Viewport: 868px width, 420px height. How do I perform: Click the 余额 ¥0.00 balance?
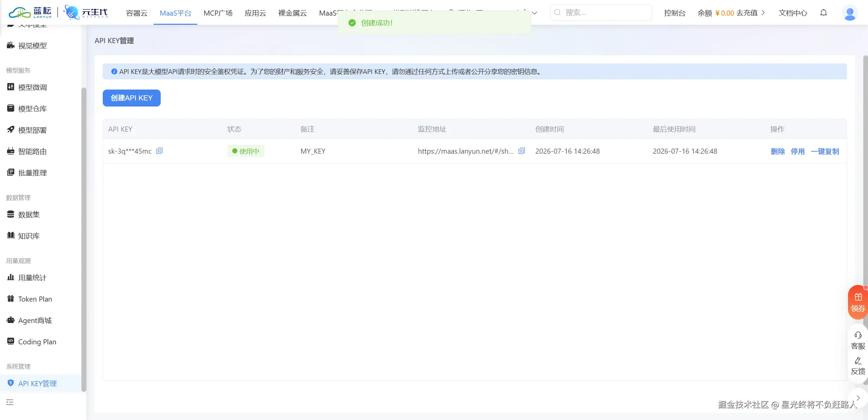point(716,13)
